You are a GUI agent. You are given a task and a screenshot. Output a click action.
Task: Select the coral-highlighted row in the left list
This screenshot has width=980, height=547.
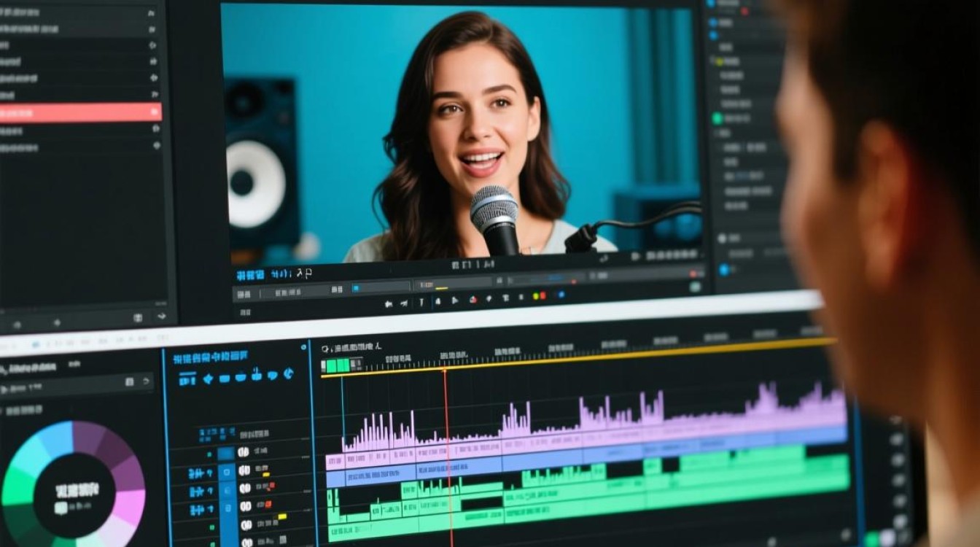click(x=80, y=112)
